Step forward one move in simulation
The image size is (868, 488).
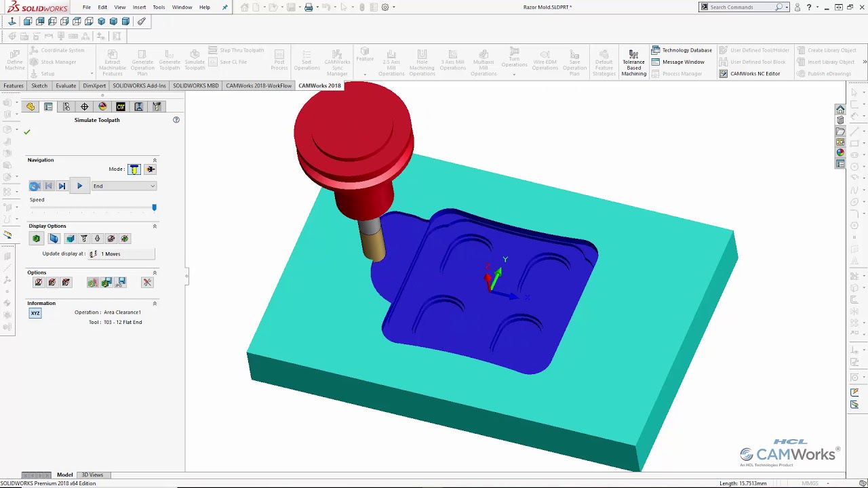point(62,186)
